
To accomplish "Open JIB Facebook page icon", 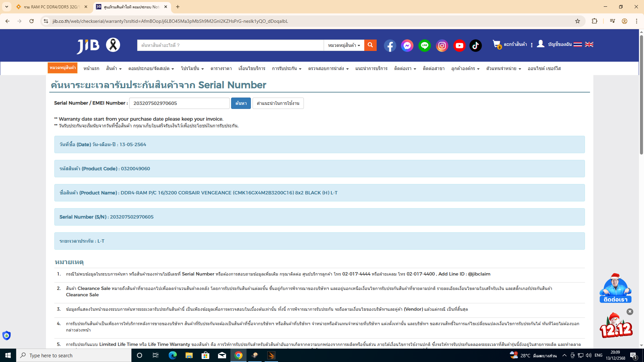I will 390,46.
